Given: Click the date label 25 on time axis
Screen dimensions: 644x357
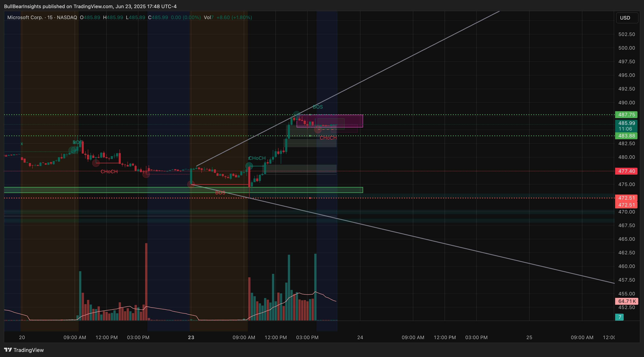Looking at the screenshot, I should point(529,337).
